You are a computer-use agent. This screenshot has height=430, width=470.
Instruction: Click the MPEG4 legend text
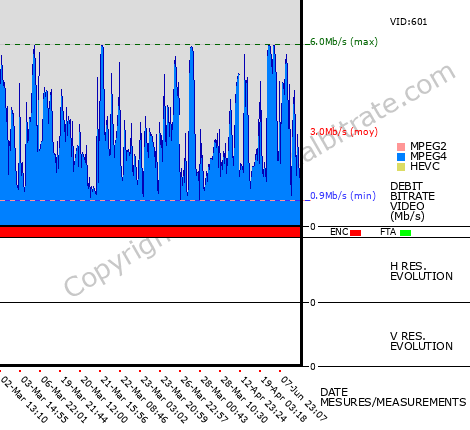(x=428, y=156)
